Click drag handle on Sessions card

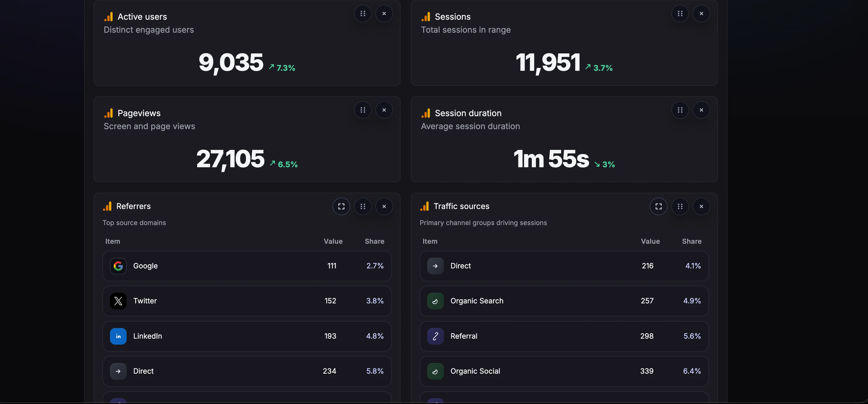tap(680, 13)
